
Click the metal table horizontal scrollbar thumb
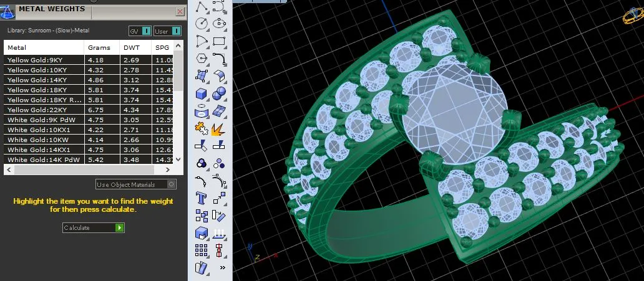click(x=84, y=169)
